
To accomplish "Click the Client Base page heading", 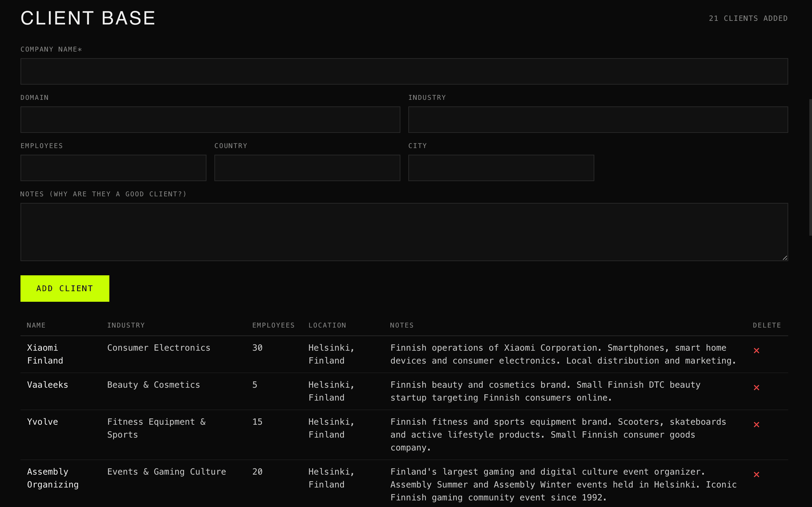I will click(88, 18).
